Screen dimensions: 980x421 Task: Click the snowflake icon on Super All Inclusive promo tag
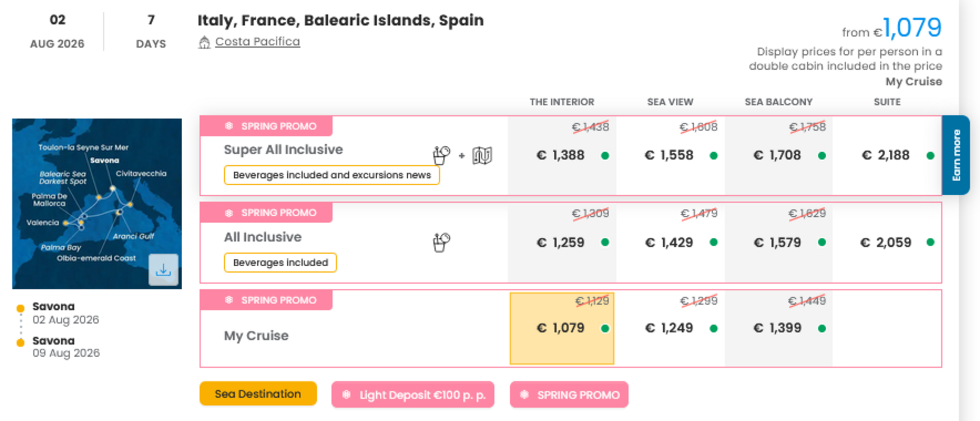(229, 126)
